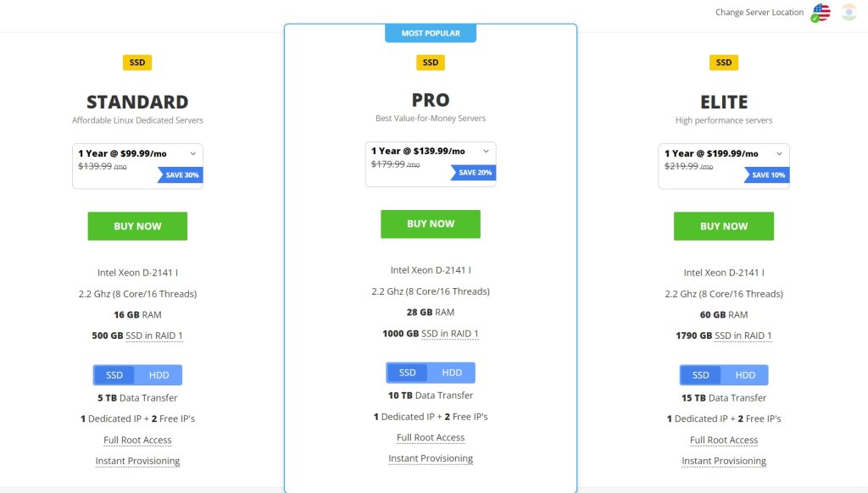
Task: Click the Change Server Location label
Action: coord(759,13)
